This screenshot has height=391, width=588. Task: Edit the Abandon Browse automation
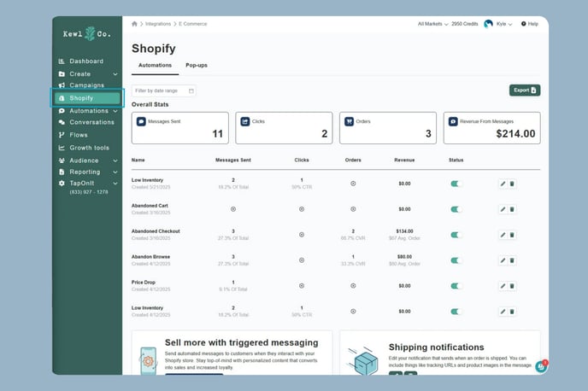pyautogui.click(x=503, y=260)
